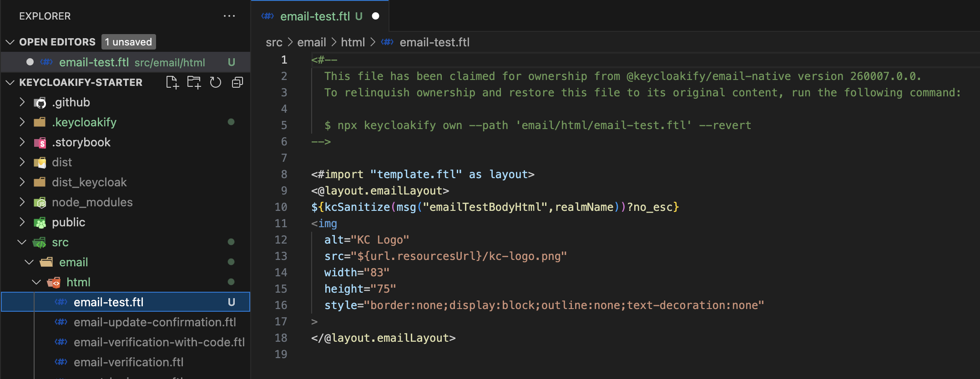Refresh the explorer file tree

coord(215,82)
